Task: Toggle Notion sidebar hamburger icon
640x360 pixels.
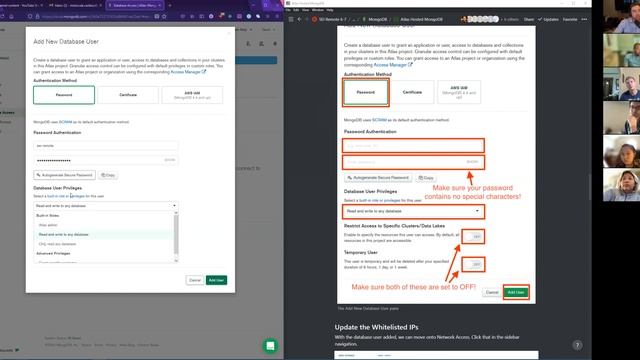Action: pos(291,19)
